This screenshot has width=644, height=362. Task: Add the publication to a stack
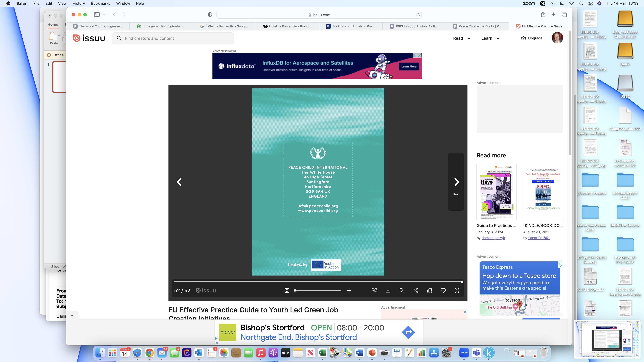pyautogui.click(x=429, y=290)
